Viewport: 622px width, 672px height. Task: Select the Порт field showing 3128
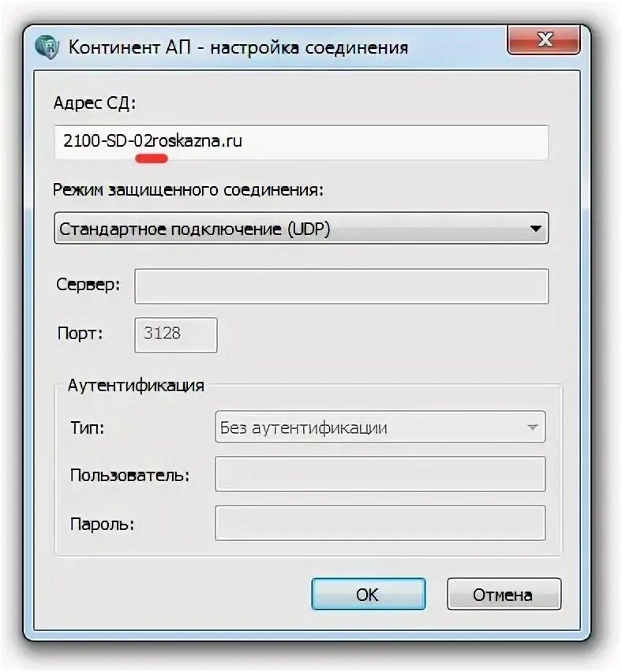(x=176, y=335)
